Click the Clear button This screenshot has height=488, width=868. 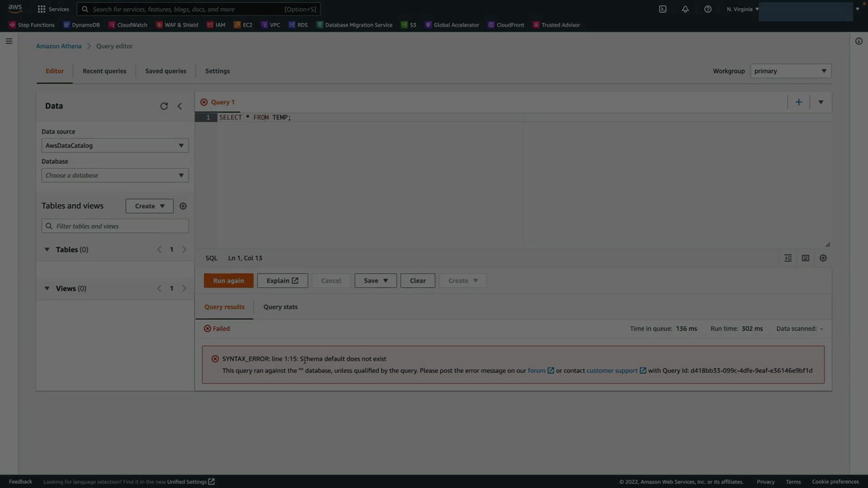click(418, 281)
